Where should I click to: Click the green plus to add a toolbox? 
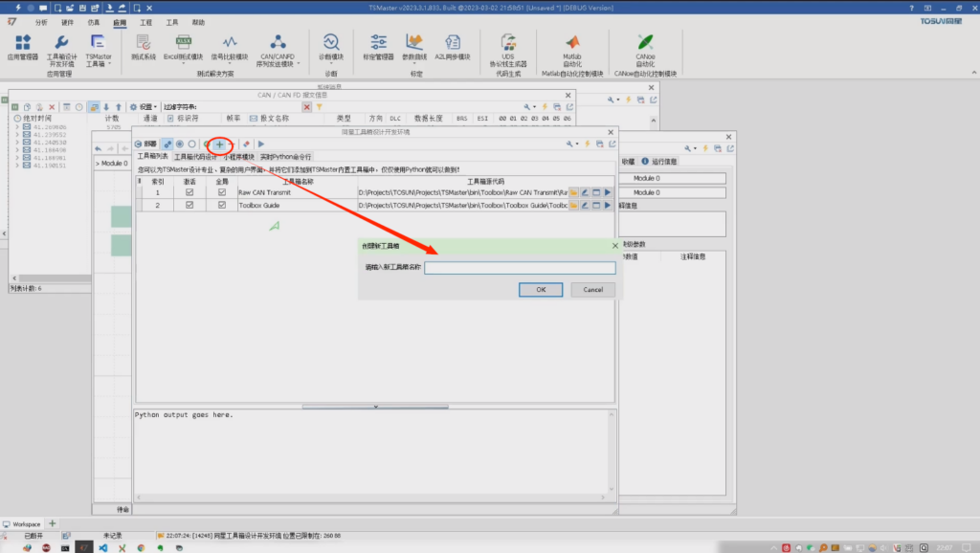click(x=220, y=144)
